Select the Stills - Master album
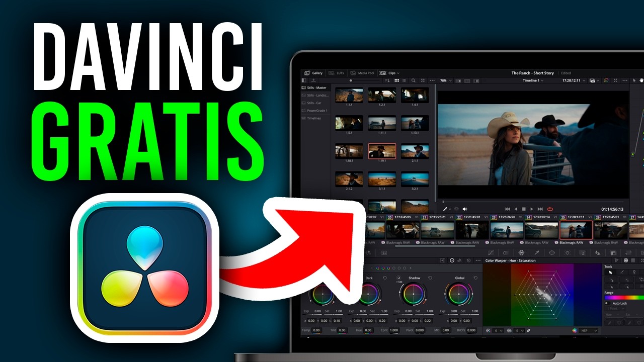644x362 pixels. (x=314, y=87)
